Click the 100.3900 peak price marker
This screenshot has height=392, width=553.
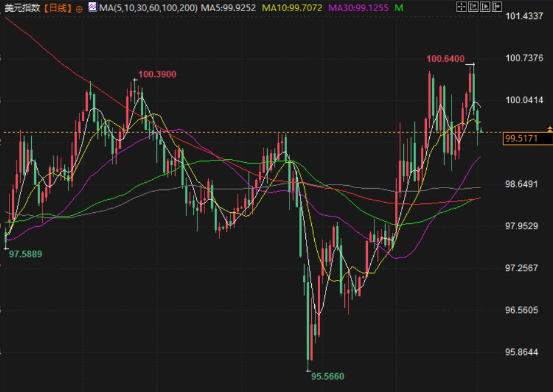click(157, 74)
